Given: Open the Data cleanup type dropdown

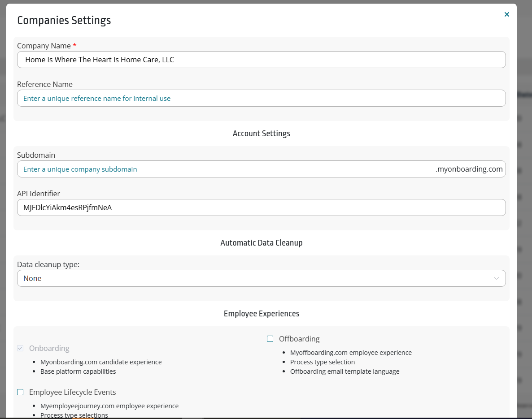Looking at the screenshot, I should [261, 278].
